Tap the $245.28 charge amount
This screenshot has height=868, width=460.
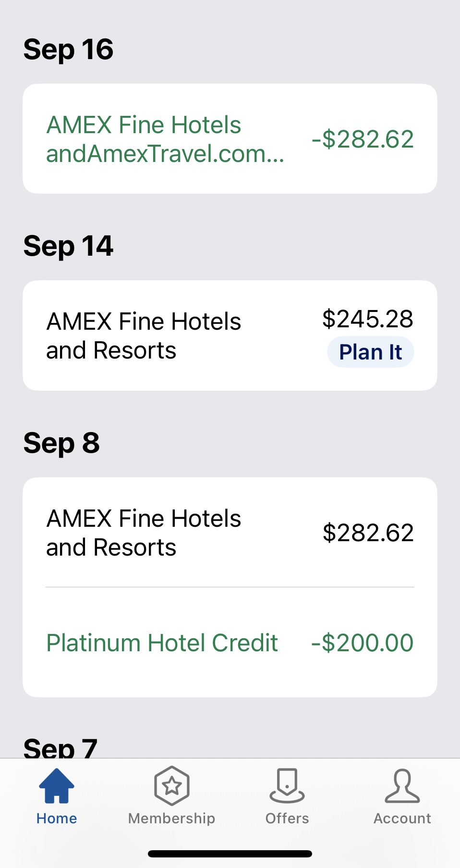(x=367, y=319)
